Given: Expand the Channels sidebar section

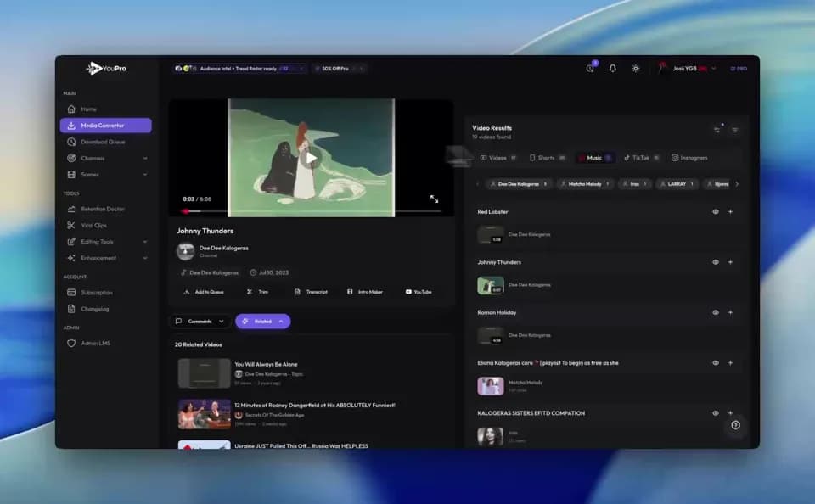Looking at the screenshot, I should point(105,158).
